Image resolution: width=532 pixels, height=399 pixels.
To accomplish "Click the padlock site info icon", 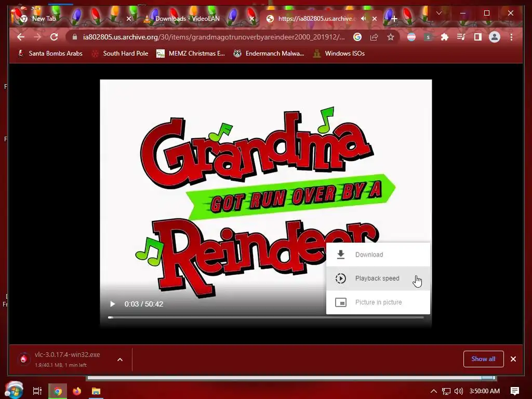I will pyautogui.click(x=75, y=37).
